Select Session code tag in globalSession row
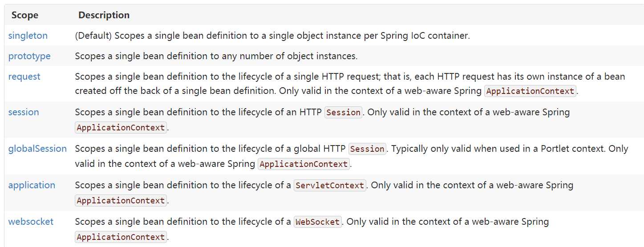Image resolution: width=644 pixels, height=247 pixels. (x=368, y=149)
